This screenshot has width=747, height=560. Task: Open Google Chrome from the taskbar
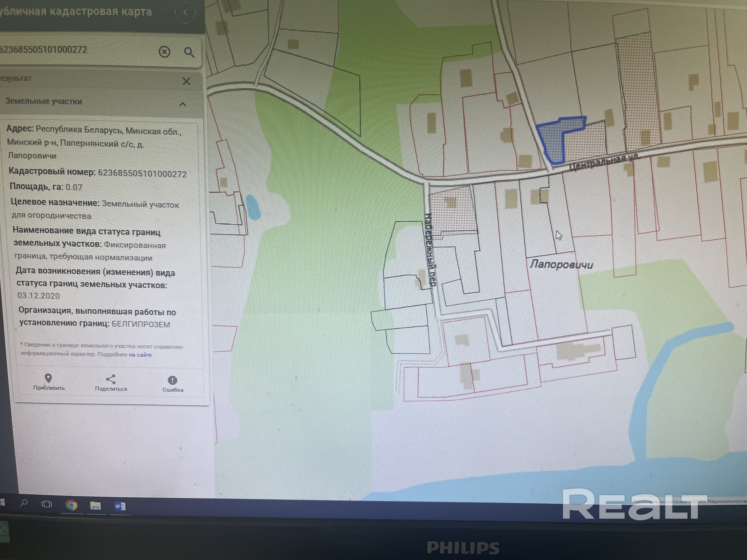coord(71,505)
